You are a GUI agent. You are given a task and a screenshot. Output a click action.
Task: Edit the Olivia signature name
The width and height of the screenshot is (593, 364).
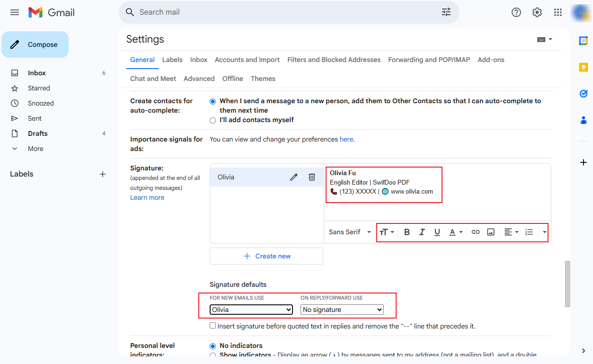coord(294,177)
